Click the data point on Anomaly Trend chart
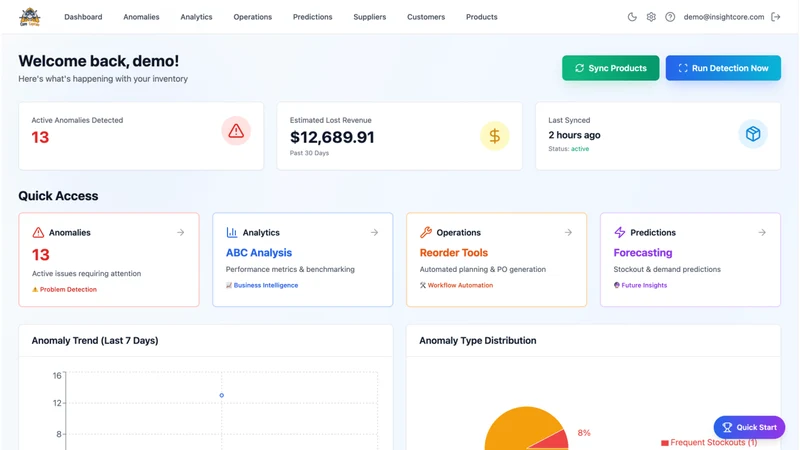Viewport: 800px width, 450px height. pyautogui.click(x=221, y=395)
